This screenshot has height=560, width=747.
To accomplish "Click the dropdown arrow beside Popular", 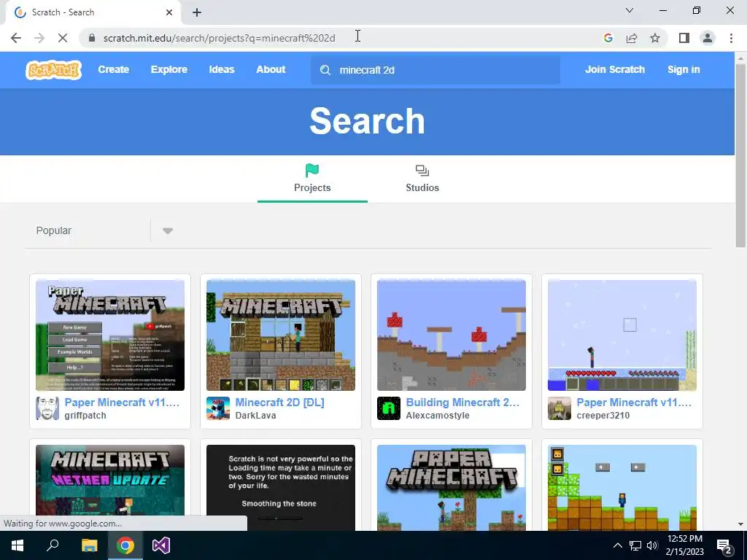I will point(167,231).
